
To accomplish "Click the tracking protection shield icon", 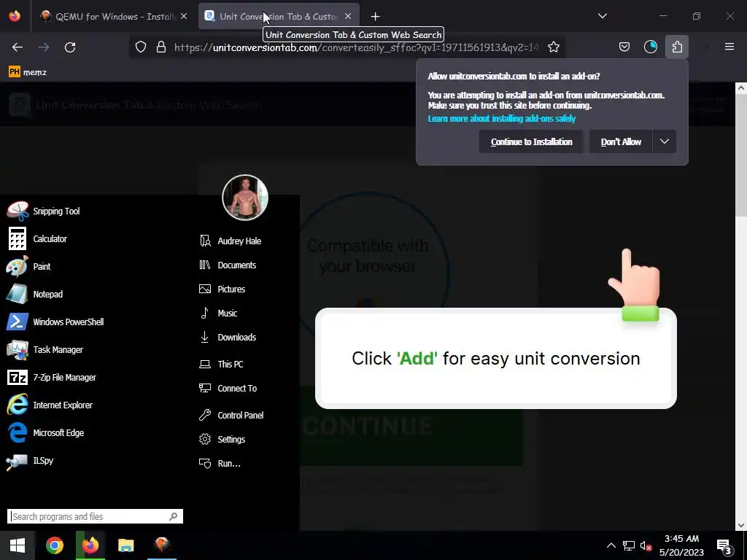I will [x=141, y=47].
